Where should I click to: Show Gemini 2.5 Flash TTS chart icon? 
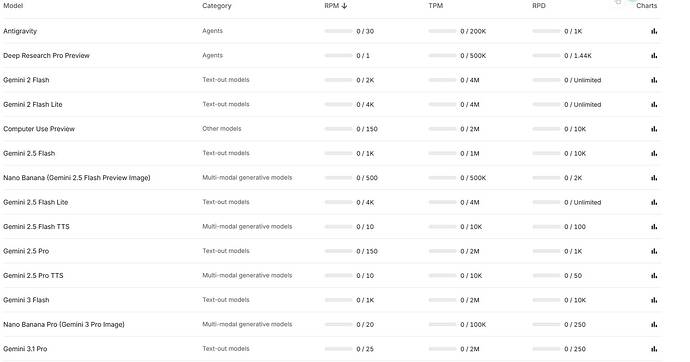pos(654,227)
